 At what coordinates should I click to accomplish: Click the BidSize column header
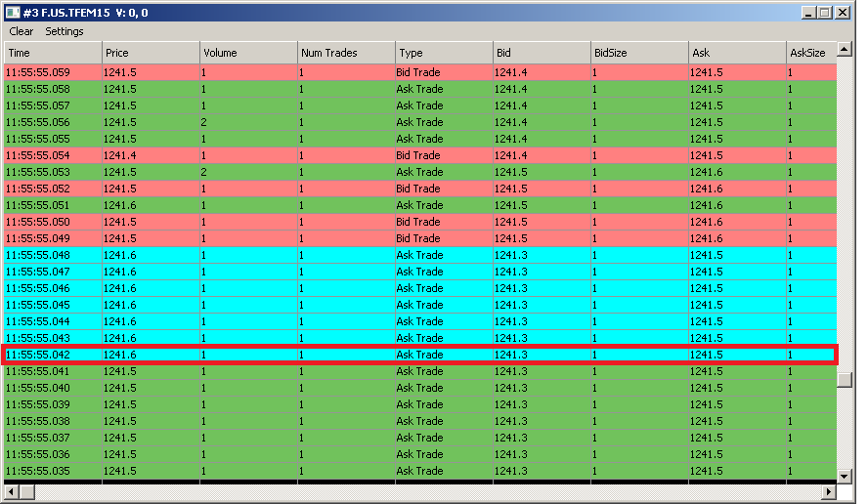640,53
